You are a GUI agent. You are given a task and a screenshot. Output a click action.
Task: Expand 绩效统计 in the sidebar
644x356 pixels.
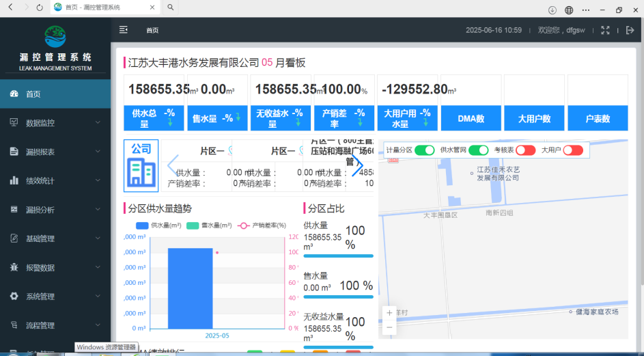[55, 181]
